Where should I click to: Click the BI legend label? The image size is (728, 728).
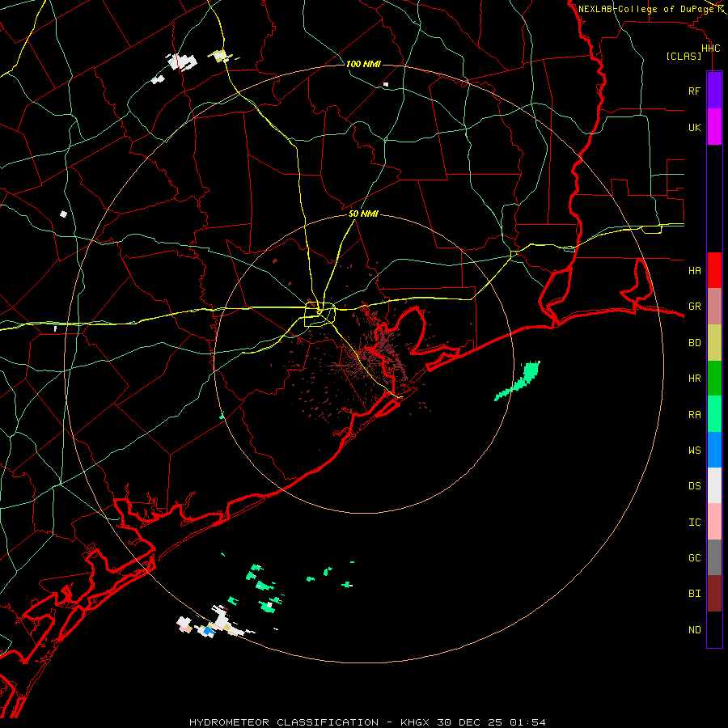click(695, 594)
